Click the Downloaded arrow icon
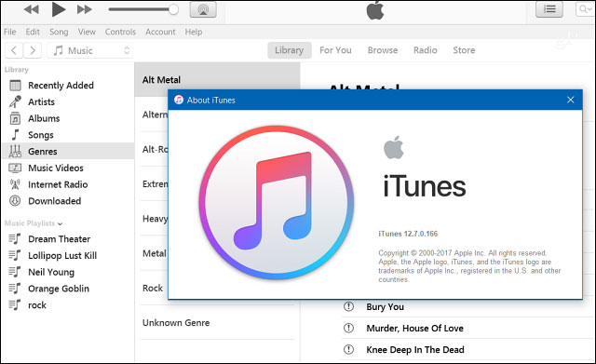This screenshot has width=596, height=364. [x=15, y=200]
